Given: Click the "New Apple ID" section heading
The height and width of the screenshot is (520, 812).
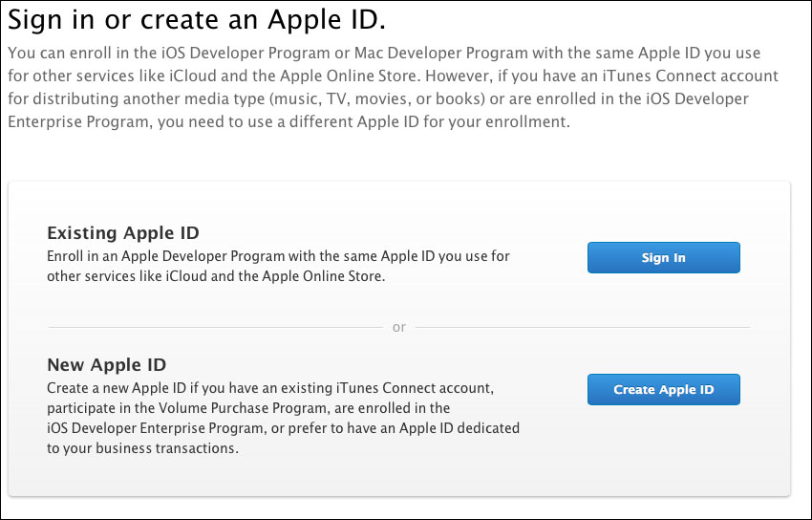Looking at the screenshot, I should click(107, 364).
